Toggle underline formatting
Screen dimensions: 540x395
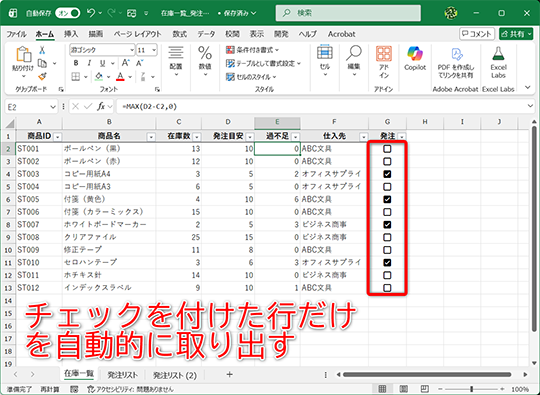click(x=102, y=63)
